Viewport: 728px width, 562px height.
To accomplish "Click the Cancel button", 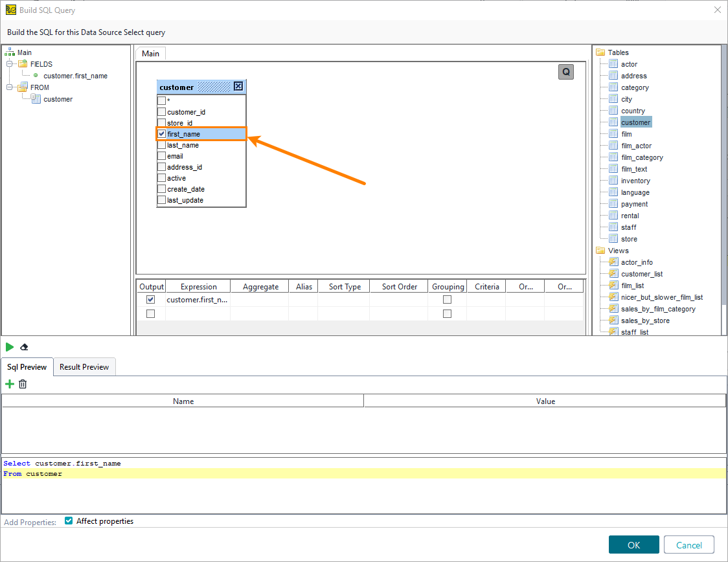I will coord(688,545).
